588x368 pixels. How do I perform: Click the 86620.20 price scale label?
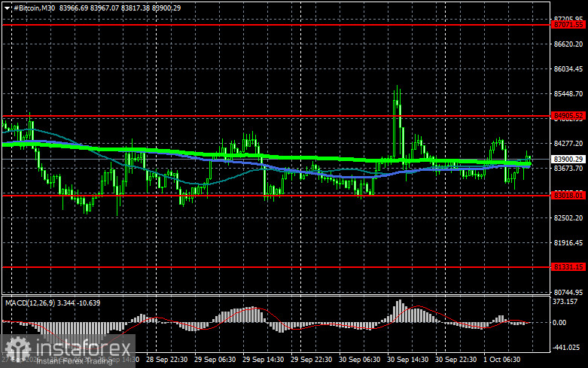pos(568,44)
